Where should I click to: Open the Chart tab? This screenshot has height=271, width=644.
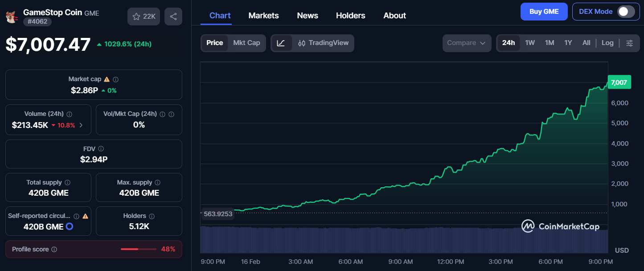point(220,16)
